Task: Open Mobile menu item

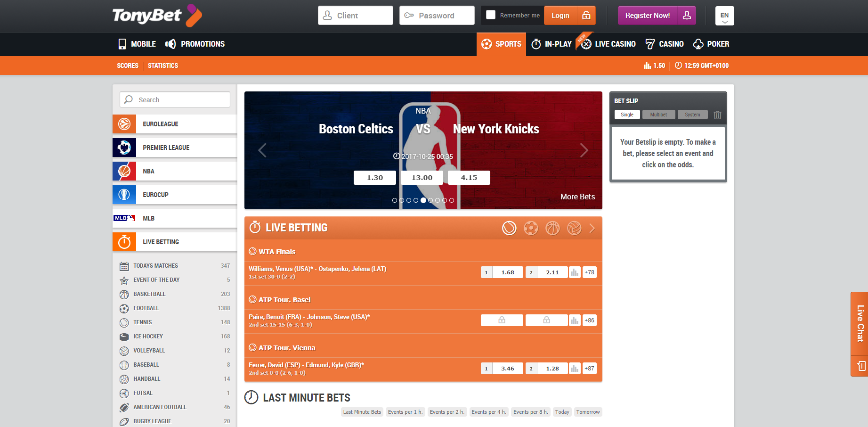Action: click(x=137, y=44)
